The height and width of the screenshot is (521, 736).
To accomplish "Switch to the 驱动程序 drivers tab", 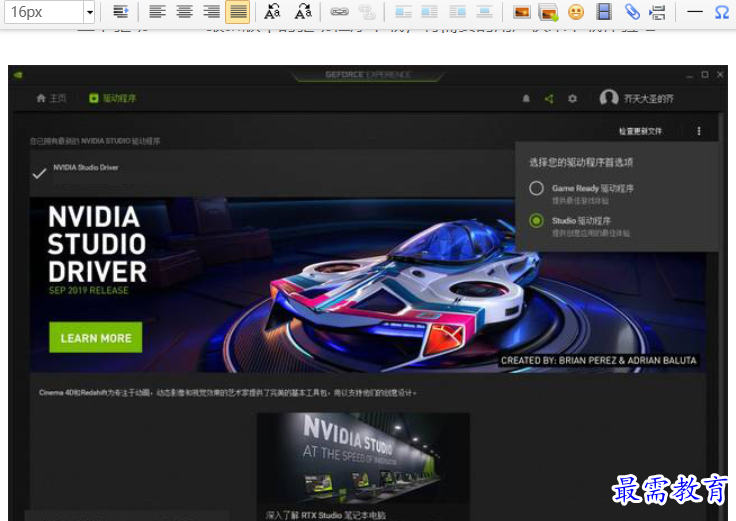I will tap(113, 98).
